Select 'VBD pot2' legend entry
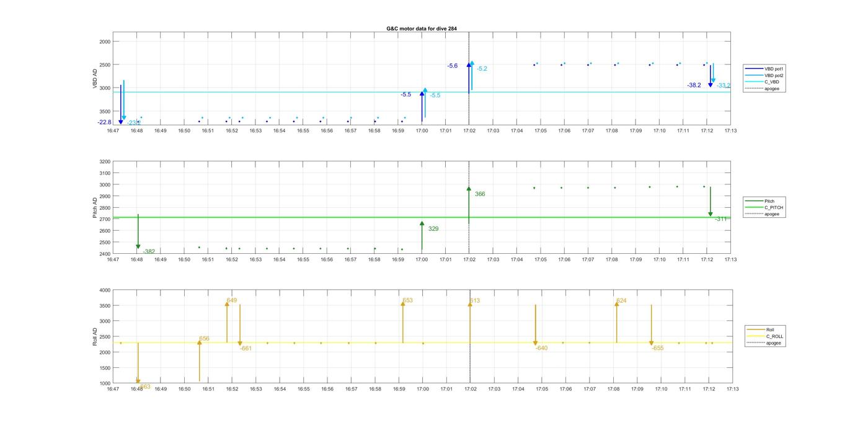This screenshot has height=430, width=868. click(763, 75)
